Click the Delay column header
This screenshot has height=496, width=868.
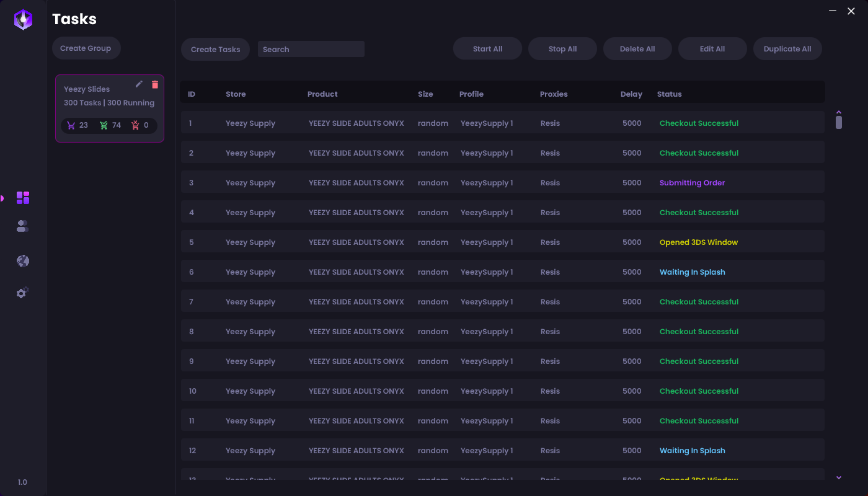(631, 94)
